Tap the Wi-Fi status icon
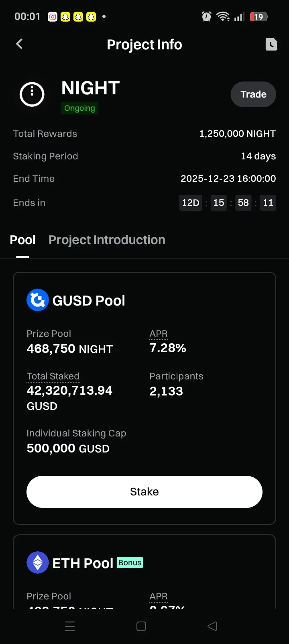Screen dimensions: 289x644 pyautogui.click(x=223, y=17)
